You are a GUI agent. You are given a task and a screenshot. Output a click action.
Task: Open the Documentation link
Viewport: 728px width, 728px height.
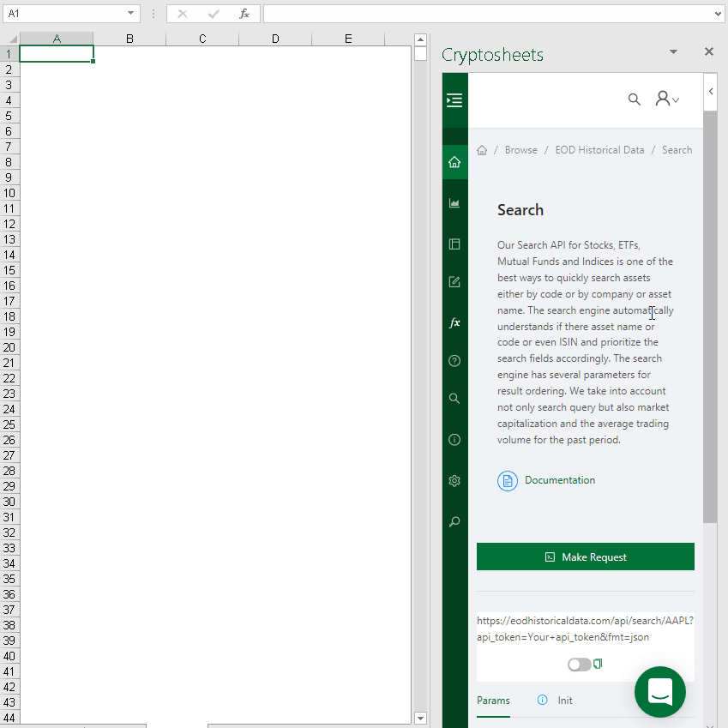[559, 480]
